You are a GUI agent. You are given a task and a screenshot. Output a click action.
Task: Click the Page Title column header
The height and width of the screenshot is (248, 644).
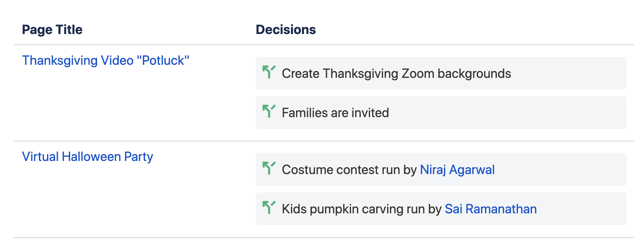52,30
